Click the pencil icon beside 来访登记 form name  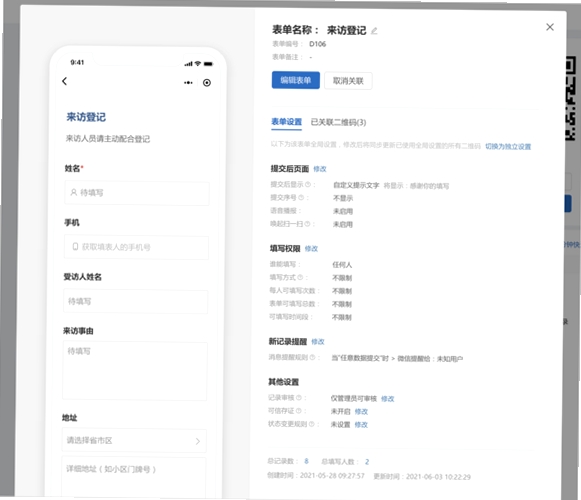374,31
